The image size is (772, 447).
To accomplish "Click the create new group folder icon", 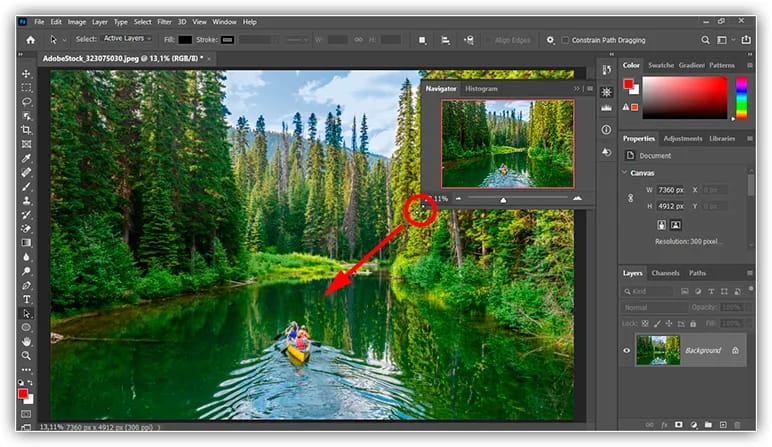I will (708, 424).
